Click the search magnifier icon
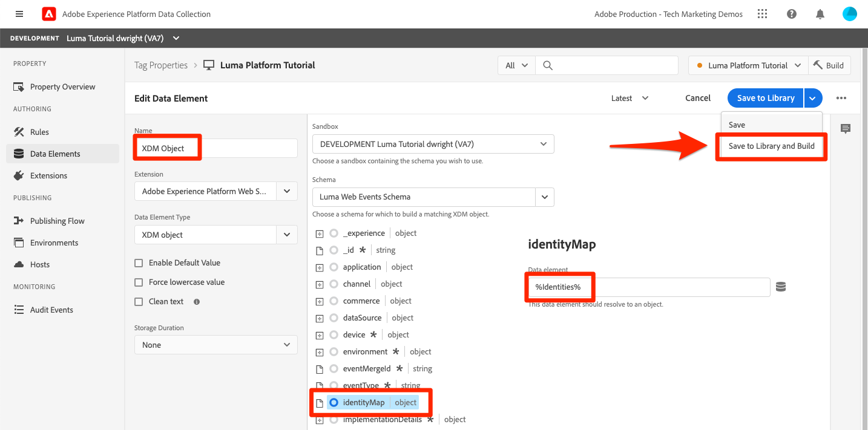Image resolution: width=868 pixels, height=430 pixels. pyautogui.click(x=548, y=65)
